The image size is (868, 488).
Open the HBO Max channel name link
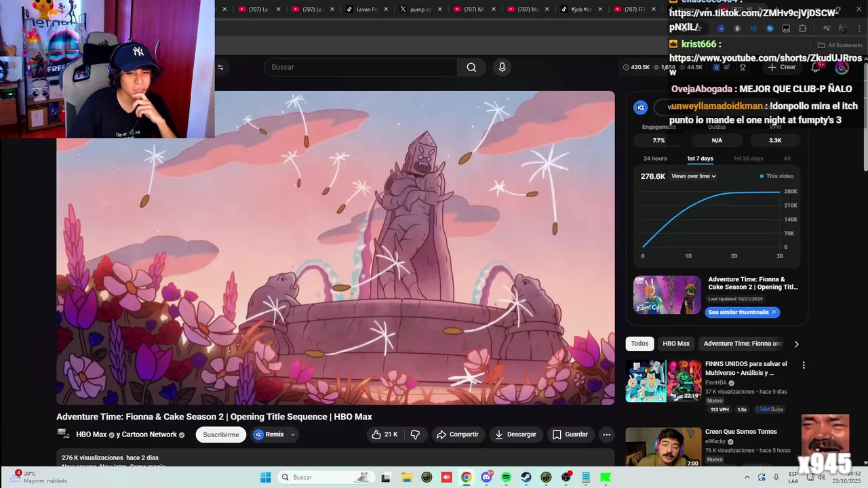[x=92, y=434]
